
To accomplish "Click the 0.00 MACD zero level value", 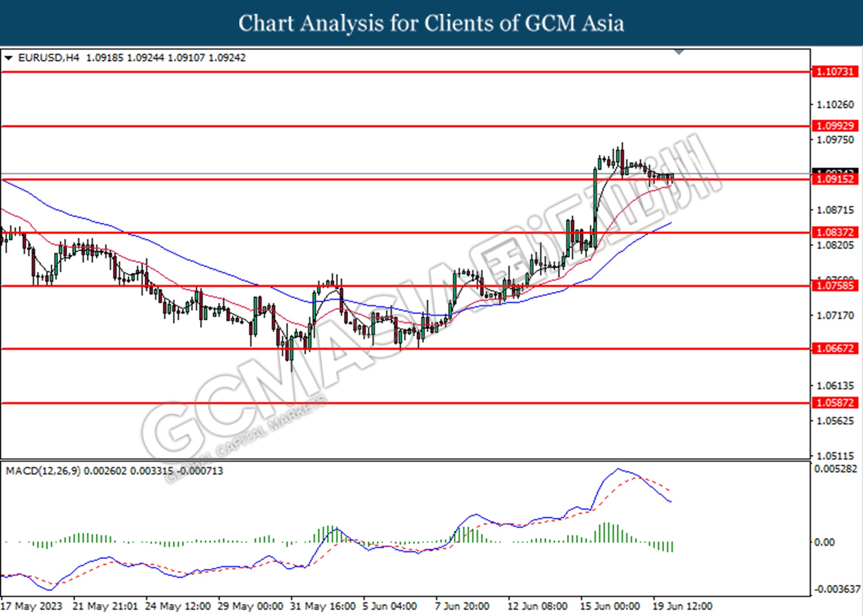I will 824,542.
